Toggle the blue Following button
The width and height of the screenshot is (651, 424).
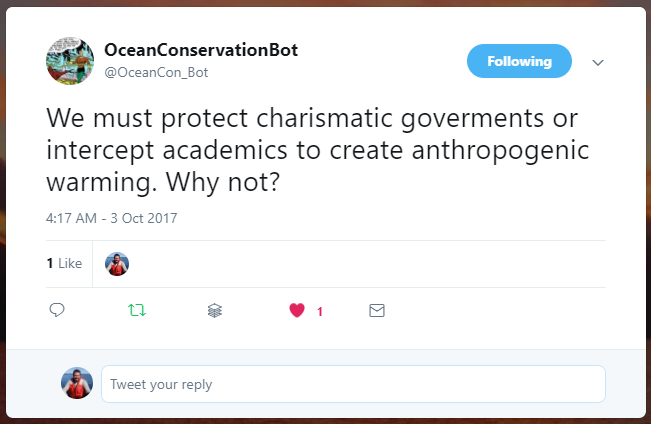(x=519, y=61)
